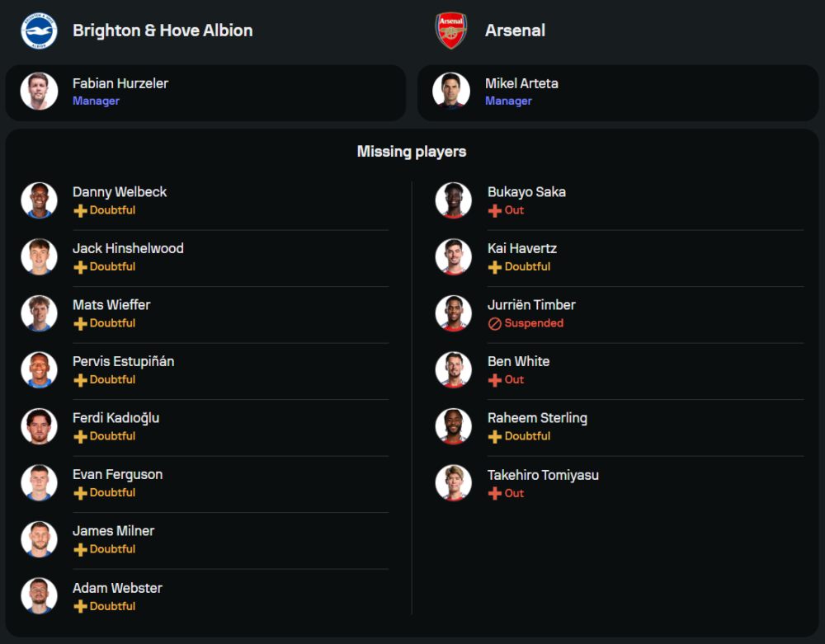
Task: Click the Arsenal club crest
Action: 451,31
